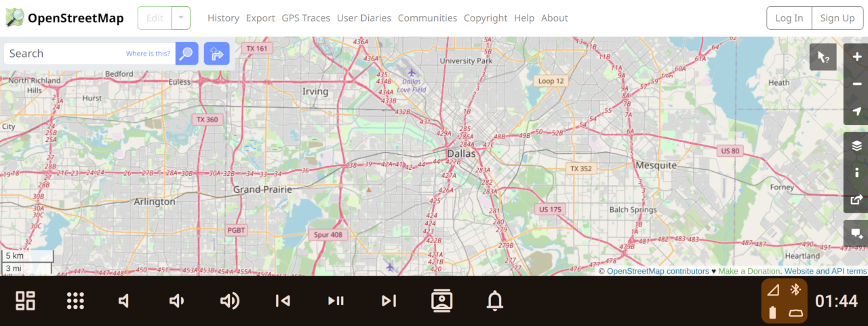Click the search magnifier button
Image resolution: width=868 pixels, height=326 pixels.
(186, 54)
